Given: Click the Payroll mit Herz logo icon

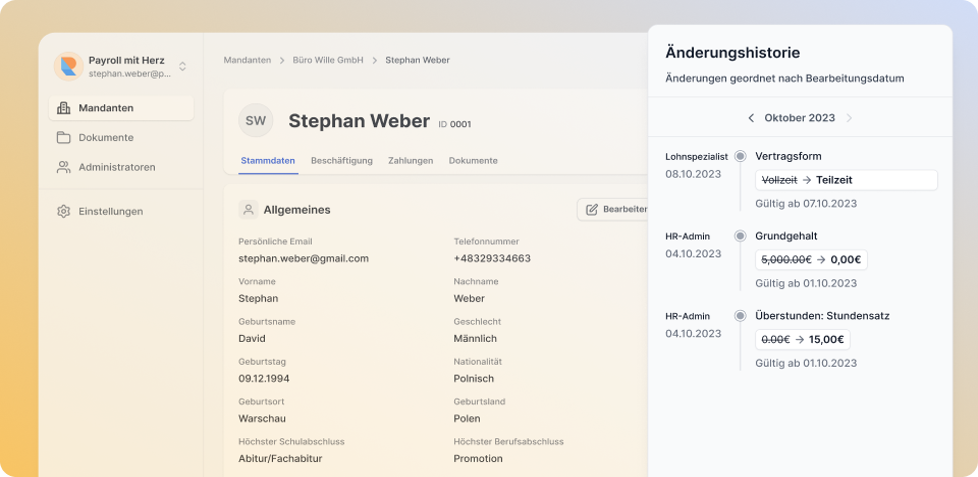Looking at the screenshot, I should (69, 67).
